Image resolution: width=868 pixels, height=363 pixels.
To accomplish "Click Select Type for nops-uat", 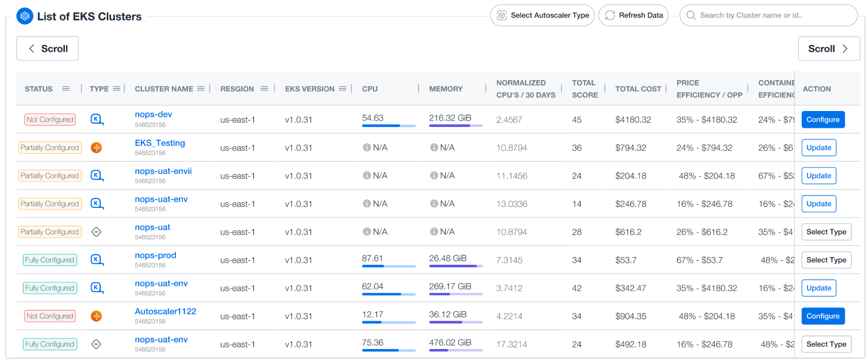I will pos(826,232).
